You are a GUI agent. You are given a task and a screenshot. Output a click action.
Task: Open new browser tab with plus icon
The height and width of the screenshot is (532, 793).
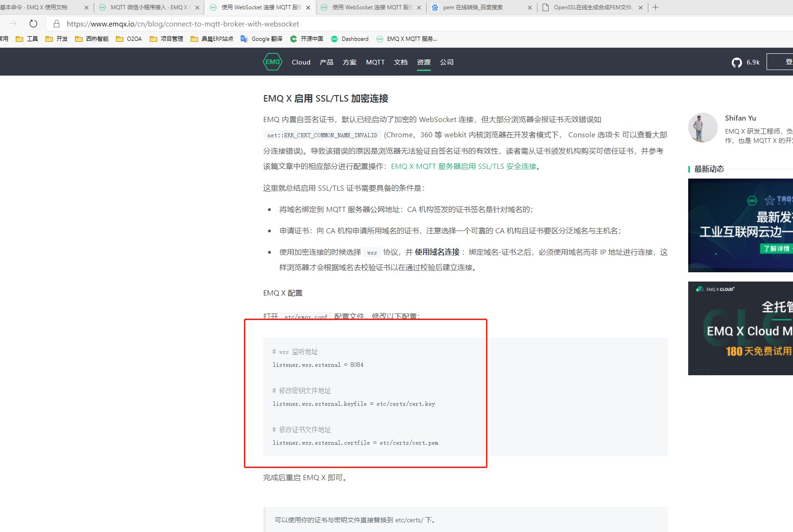pyautogui.click(x=655, y=7)
